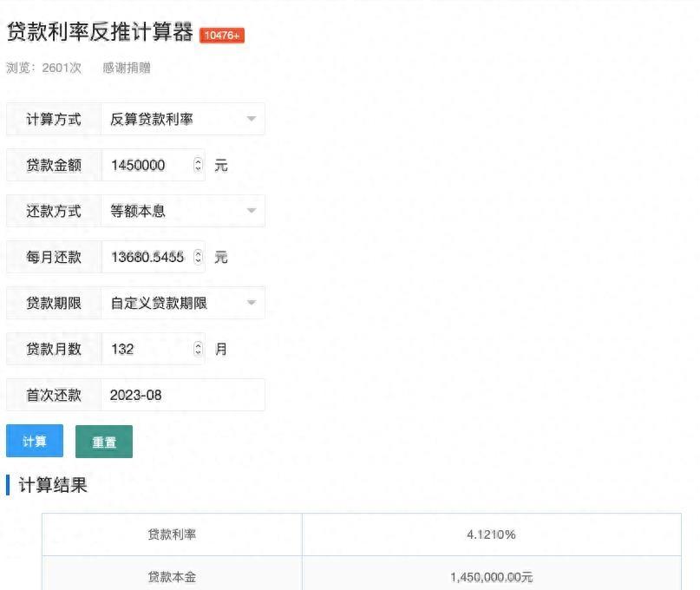Open the 贷款期限 loan term dropdown
Viewport: 700px width, 590px height.
click(182, 303)
